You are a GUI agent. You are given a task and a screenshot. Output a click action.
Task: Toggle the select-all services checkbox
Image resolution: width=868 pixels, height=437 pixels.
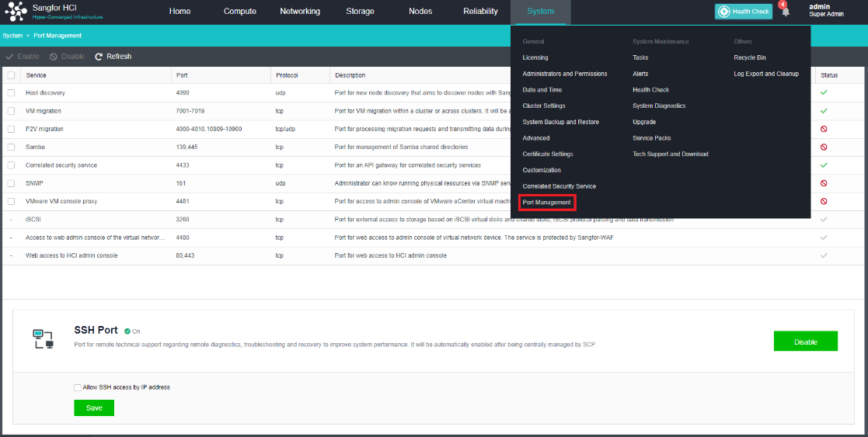click(11, 75)
